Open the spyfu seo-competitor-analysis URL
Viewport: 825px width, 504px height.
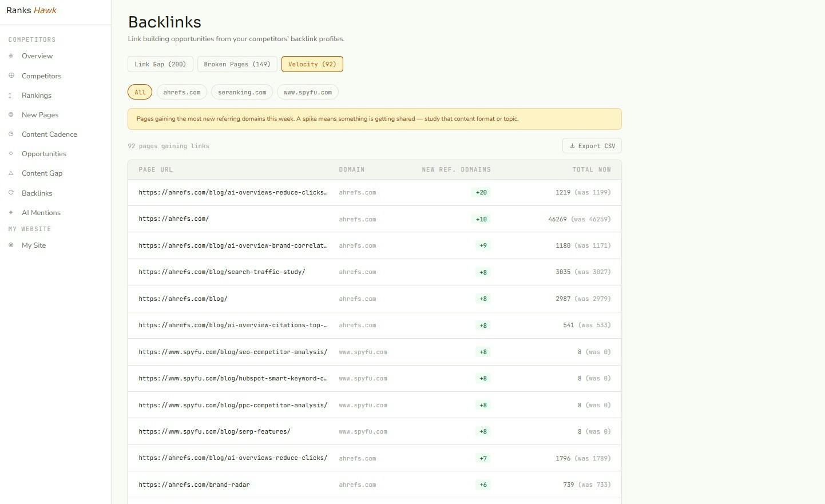click(x=233, y=352)
